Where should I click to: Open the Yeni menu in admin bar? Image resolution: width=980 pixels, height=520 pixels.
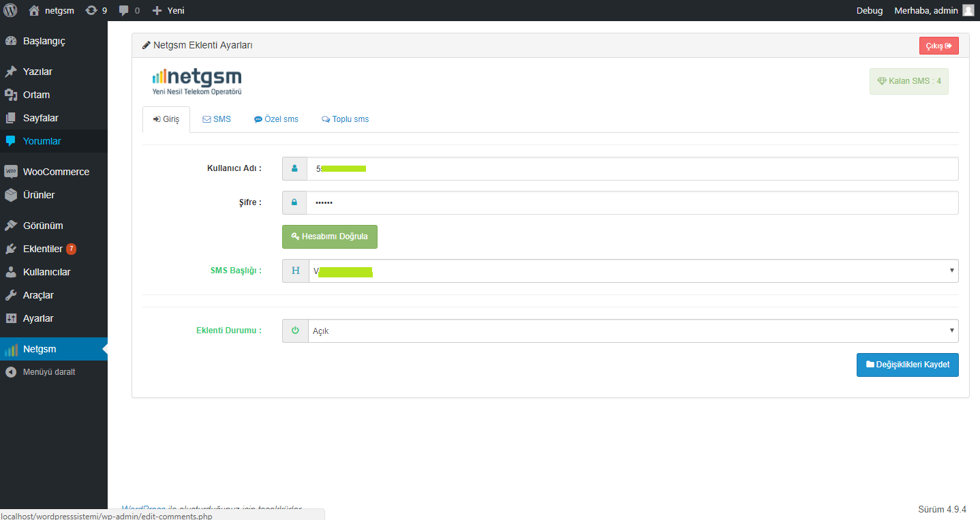click(x=168, y=10)
